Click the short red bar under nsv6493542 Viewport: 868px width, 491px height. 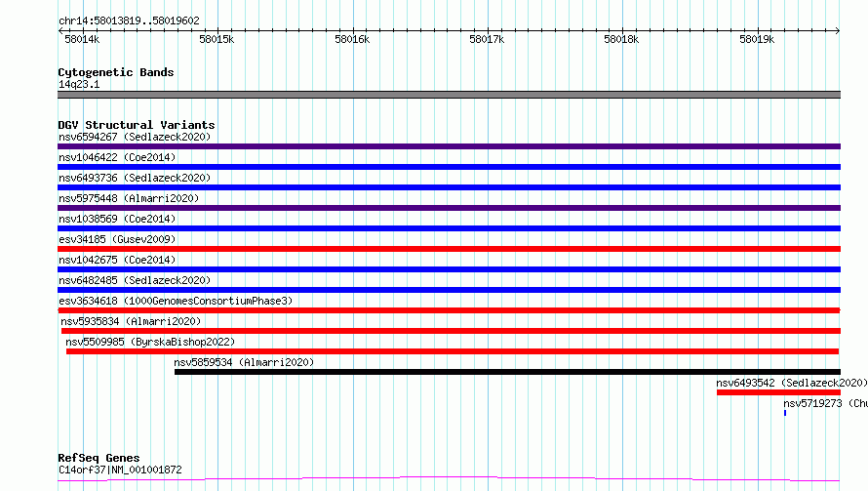(779, 392)
